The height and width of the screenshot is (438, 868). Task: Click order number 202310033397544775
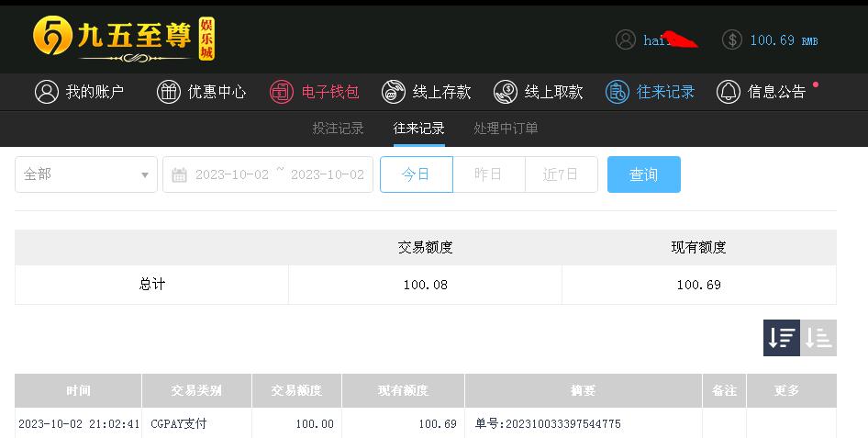coord(563,424)
